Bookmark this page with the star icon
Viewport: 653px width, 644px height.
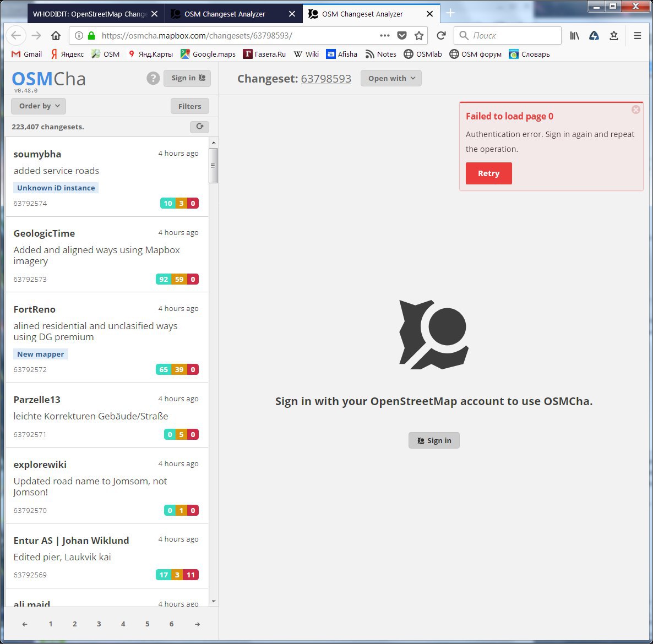click(419, 35)
